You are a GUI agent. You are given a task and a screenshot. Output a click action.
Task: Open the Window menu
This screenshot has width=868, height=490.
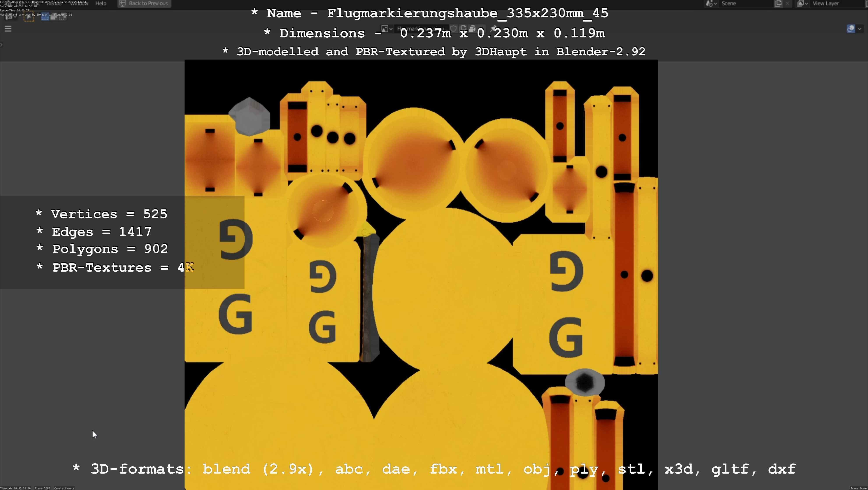click(x=79, y=3)
